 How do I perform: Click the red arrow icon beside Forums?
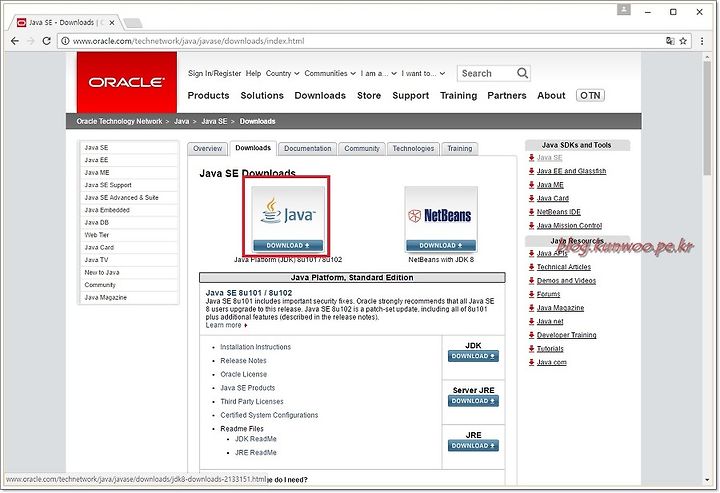point(531,294)
